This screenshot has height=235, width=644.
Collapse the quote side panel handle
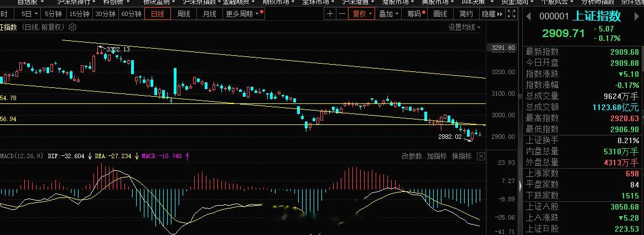click(521, 186)
